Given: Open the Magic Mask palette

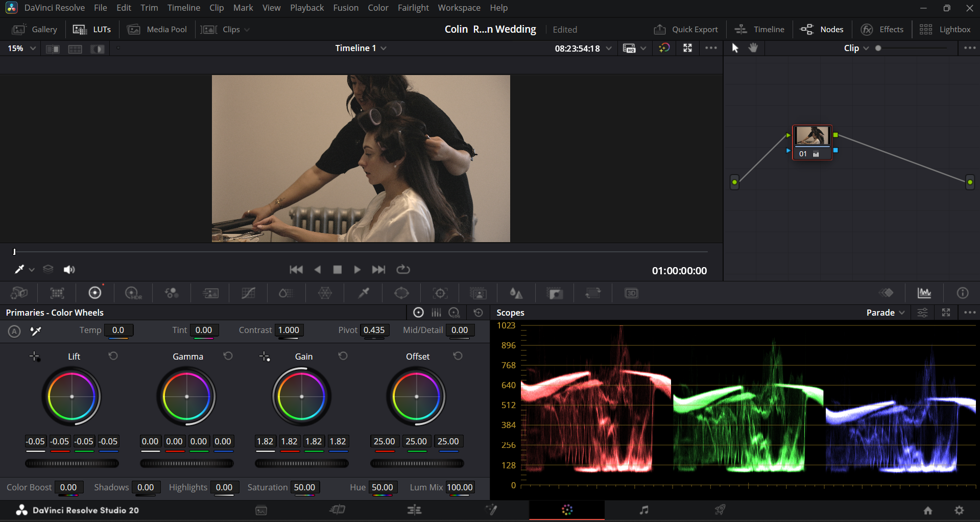Looking at the screenshot, I should 479,293.
